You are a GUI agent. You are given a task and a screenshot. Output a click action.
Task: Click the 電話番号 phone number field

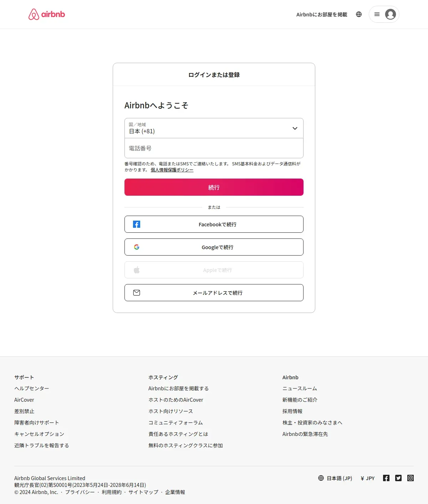point(214,148)
